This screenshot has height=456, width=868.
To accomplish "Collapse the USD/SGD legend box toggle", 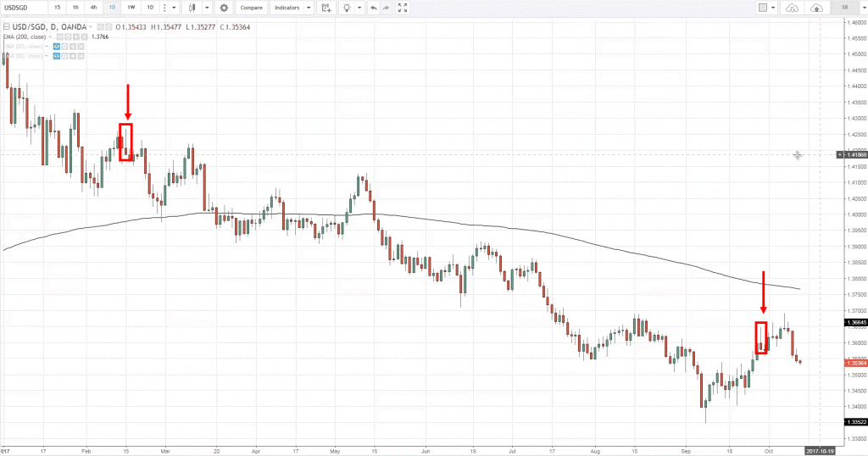I will pyautogui.click(x=6, y=25).
